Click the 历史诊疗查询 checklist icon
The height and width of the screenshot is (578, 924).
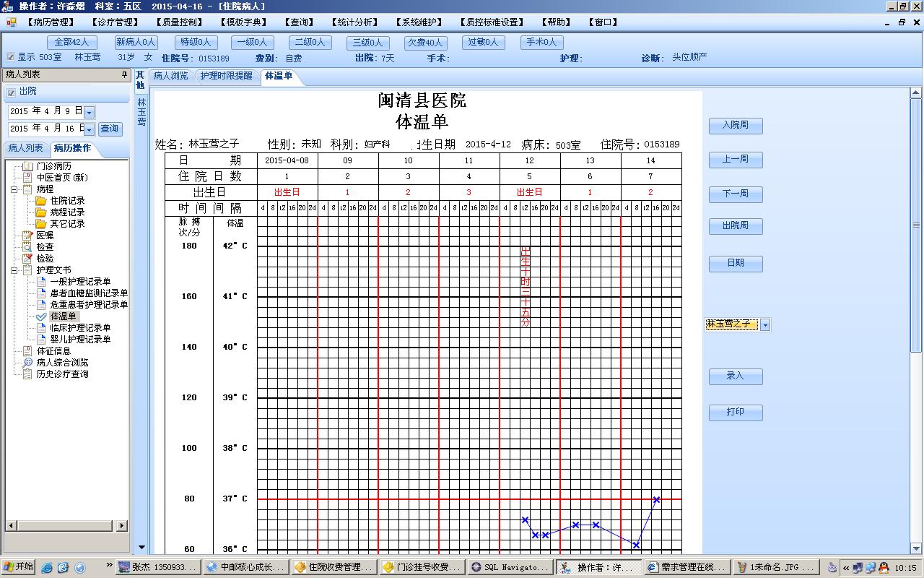(28, 374)
